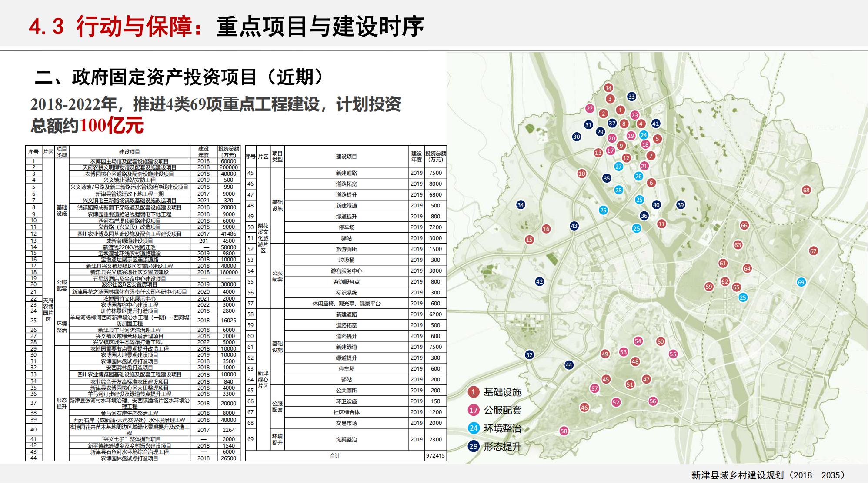Click pink map marker 58
This screenshot has height=488, width=868.
(x=564, y=431)
